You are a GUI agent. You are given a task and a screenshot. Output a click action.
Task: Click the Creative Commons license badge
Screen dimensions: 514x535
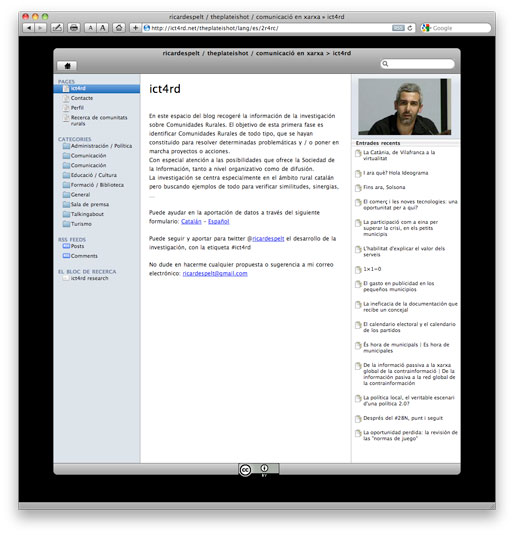pos(259,469)
